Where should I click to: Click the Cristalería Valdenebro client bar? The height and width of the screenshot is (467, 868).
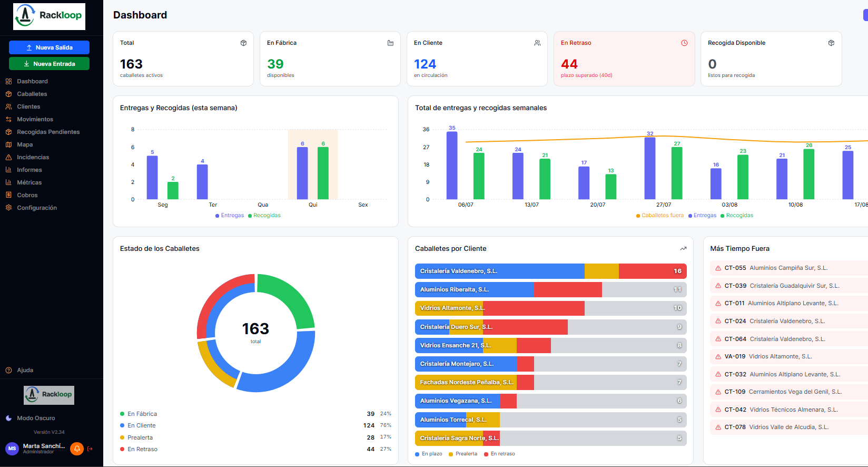[x=551, y=271]
